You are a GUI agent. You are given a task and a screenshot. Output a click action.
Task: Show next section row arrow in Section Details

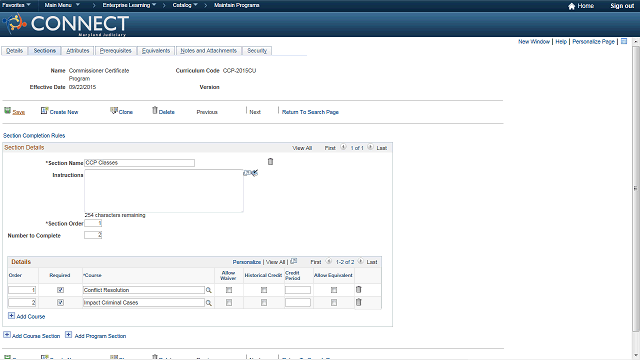(x=370, y=147)
